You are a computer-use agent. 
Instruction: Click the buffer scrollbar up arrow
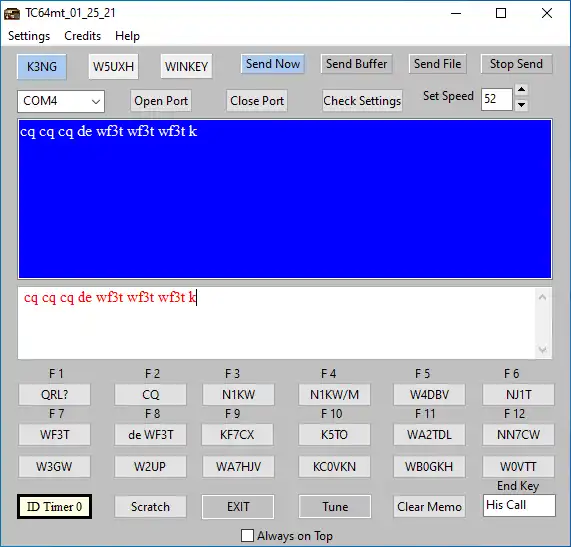tap(543, 297)
